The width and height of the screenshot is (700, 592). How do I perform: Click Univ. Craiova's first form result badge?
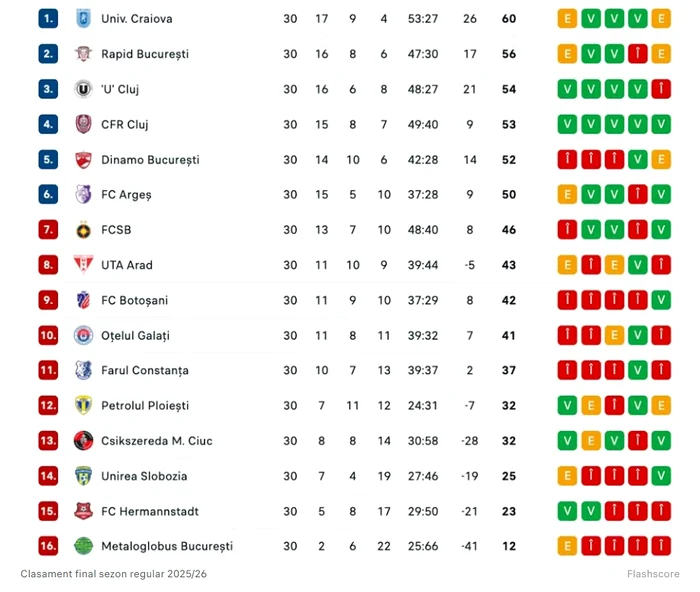coord(567,19)
